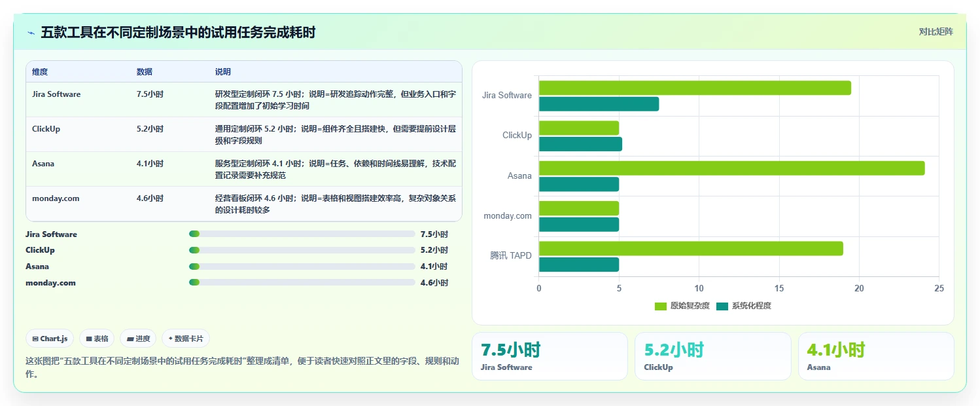Image resolution: width=980 pixels, height=406 pixels.
Task: Open the 5.2小时 ClickUp data card
Action: (x=712, y=356)
